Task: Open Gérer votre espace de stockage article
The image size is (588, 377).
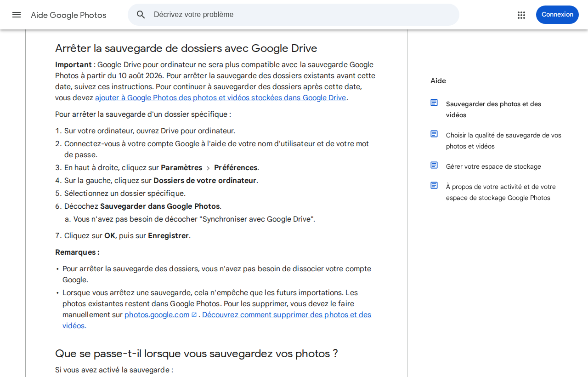Action: [493, 166]
